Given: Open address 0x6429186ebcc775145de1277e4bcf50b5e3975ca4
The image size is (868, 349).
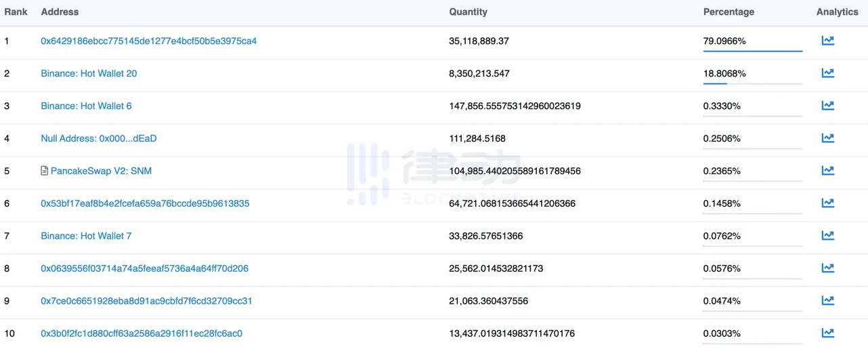Looking at the screenshot, I should pyautogui.click(x=149, y=41).
